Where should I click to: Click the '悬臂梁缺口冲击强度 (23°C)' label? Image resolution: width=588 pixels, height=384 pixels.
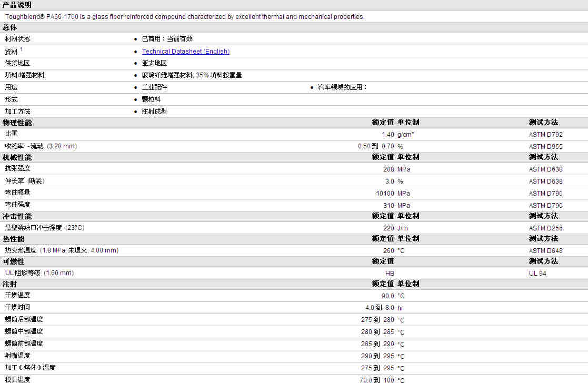point(45,228)
